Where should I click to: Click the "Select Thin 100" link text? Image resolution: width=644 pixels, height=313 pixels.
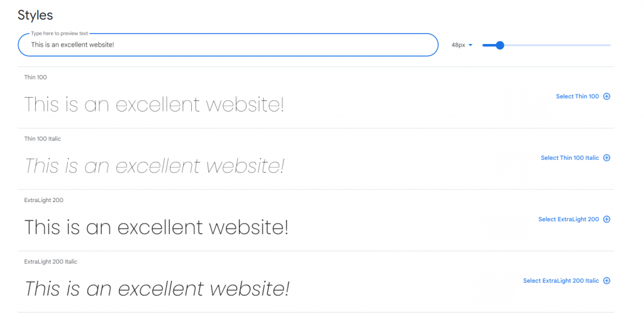pos(577,96)
